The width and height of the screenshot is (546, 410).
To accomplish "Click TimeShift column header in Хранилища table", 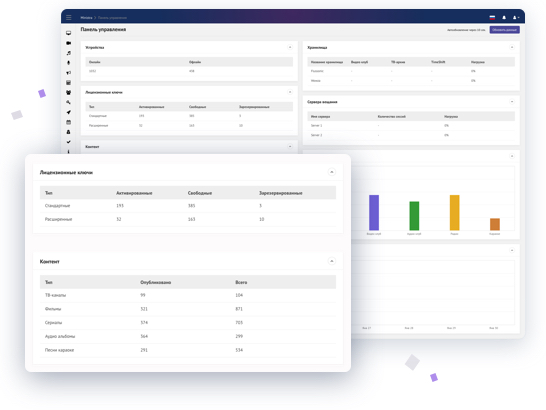I will tap(438, 62).
